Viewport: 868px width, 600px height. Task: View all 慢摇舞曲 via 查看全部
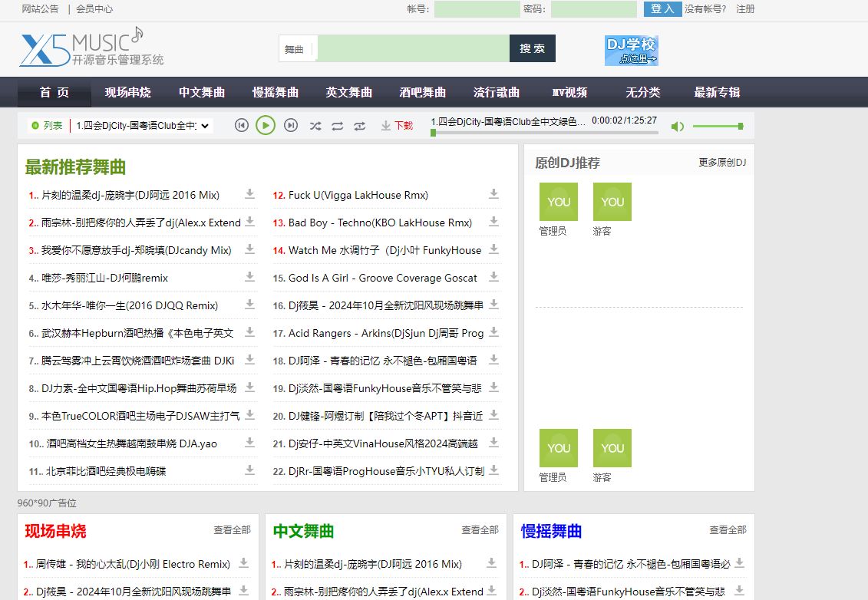pyautogui.click(x=728, y=530)
